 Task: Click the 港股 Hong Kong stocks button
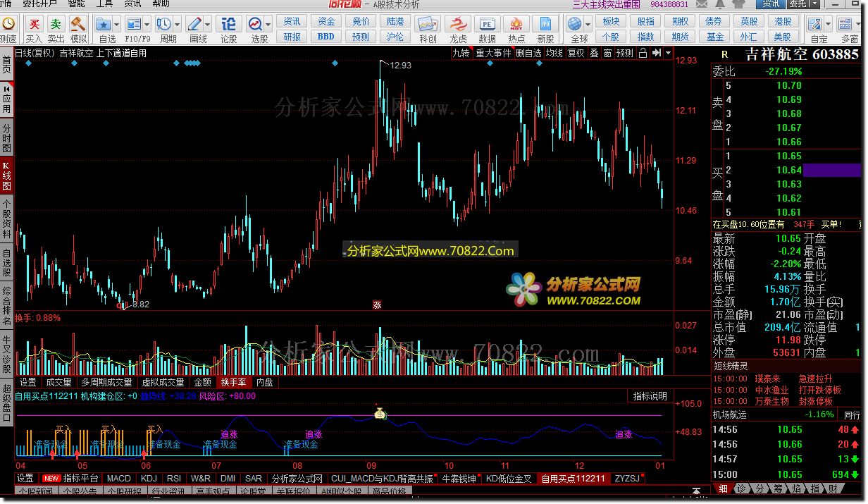tap(783, 21)
